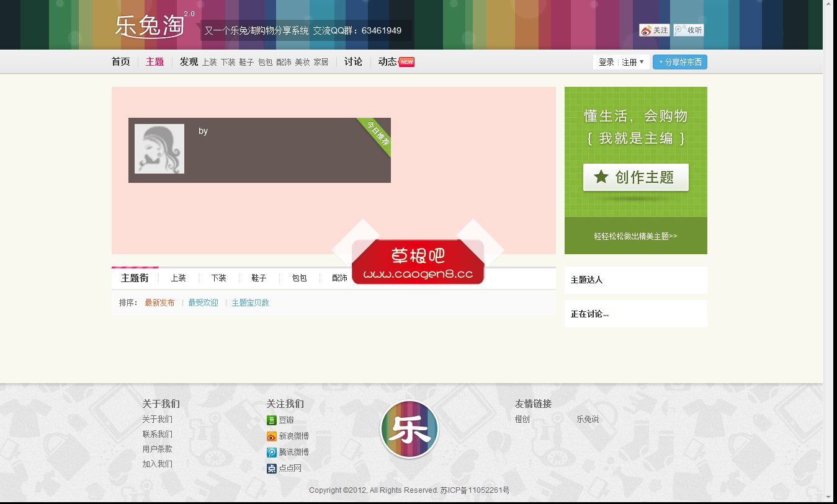Navigate to 讨论 in the top menu
837x504 pixels.
(x=353, y=61)
